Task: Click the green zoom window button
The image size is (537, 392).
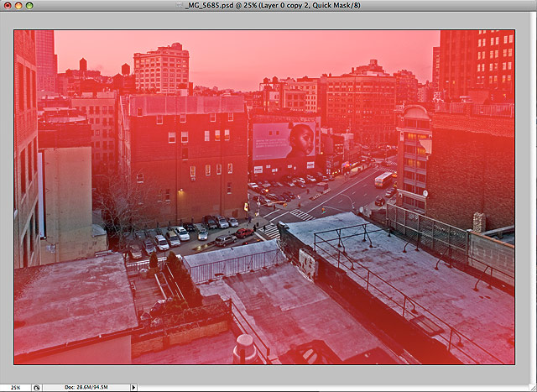Action: [29, 6]
